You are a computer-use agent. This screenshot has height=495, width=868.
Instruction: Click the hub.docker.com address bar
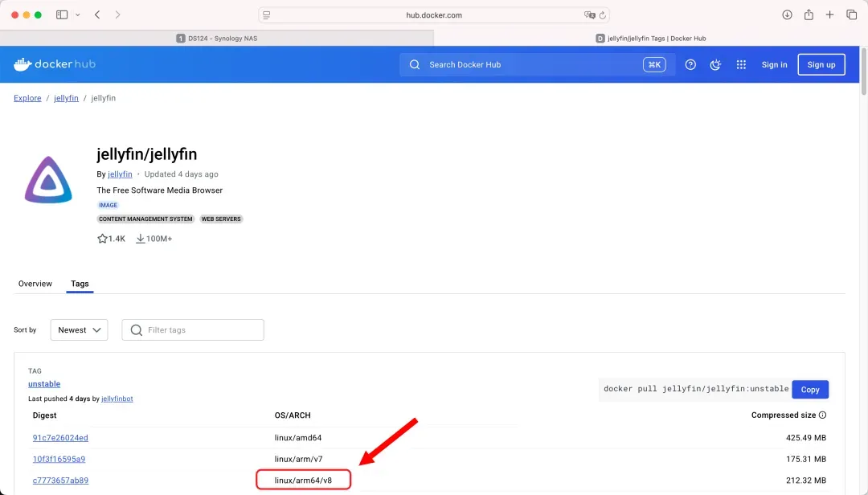click(434, 15)
